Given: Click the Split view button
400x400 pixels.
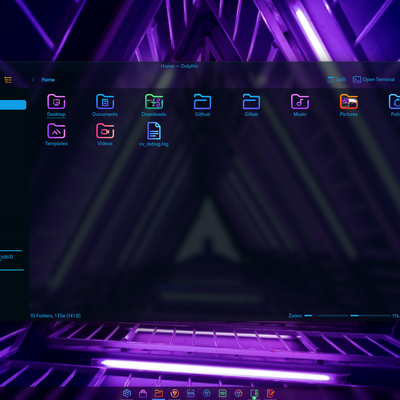Looking at the screenshot, I should [x=337, y=80].
